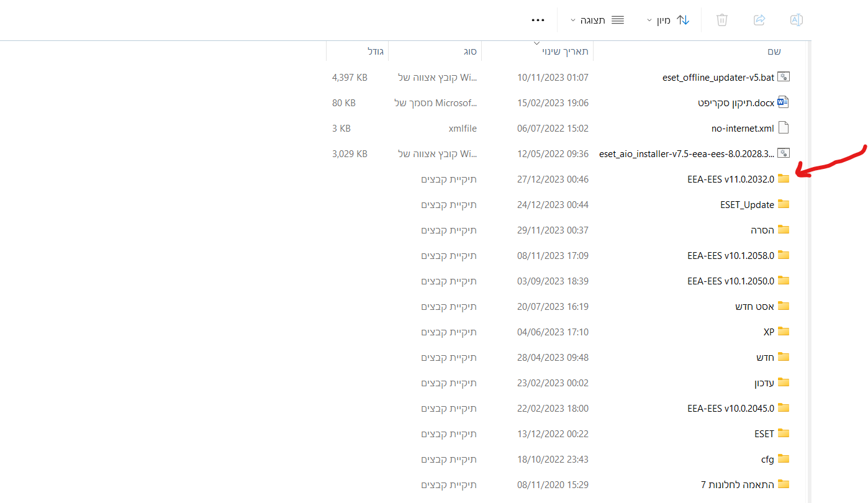Click the date 15/02/2023 19:06
Image resolution: width=868 pixels, height=503 pixels.
pos(553,103)
